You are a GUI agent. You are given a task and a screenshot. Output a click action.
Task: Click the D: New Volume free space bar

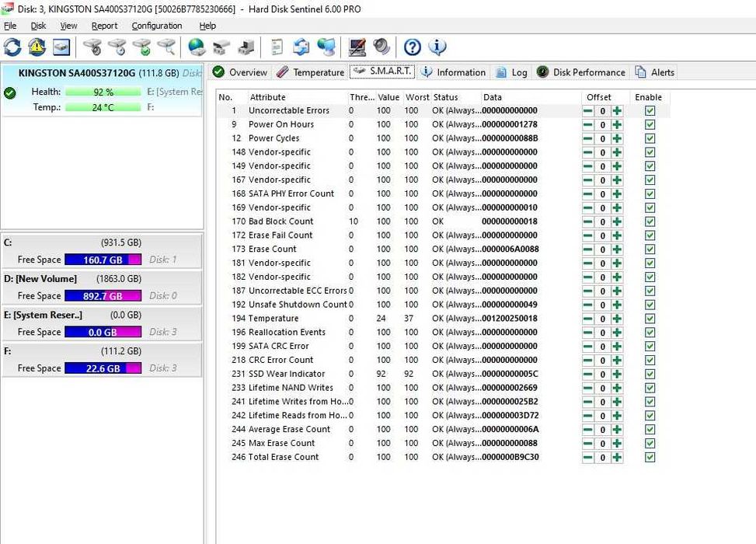[103, 295]
